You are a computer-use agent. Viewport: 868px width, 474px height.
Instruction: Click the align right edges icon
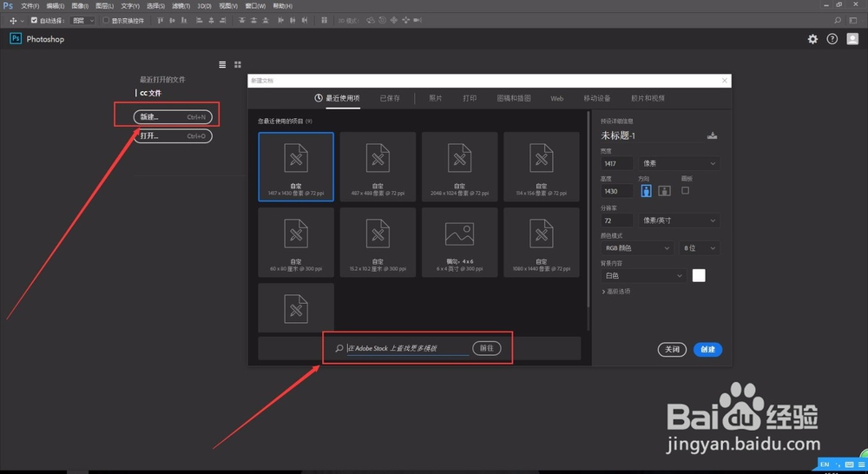(222, 21)
